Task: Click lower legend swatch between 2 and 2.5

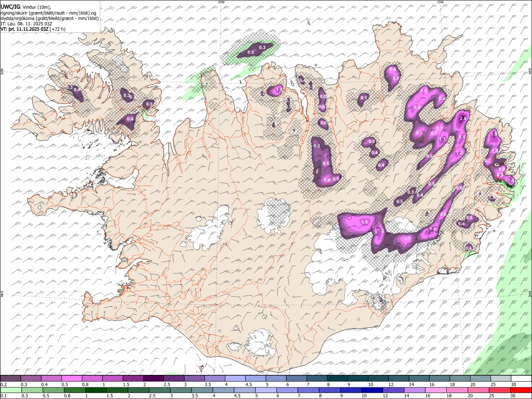Action: pos(138,390)
